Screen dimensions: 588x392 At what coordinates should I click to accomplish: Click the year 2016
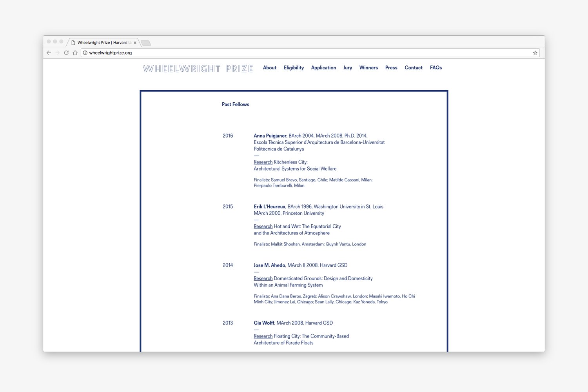click(228, 136)
